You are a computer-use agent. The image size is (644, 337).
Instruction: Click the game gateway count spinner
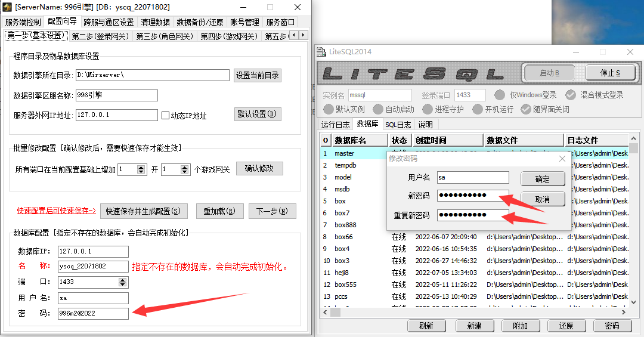click(x=185, y=169)
